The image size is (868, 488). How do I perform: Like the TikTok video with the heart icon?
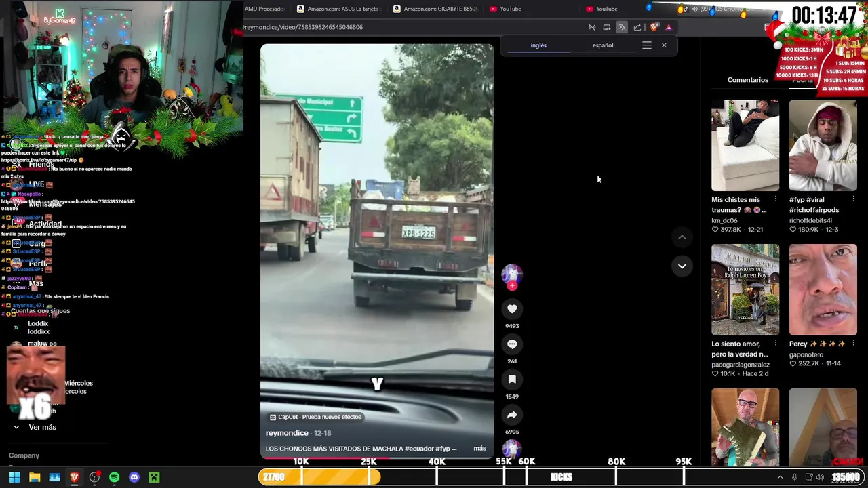(512, 309)
